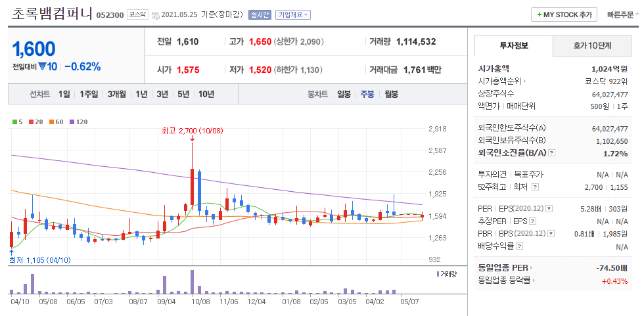Select the 3년 line chart period
Screen dimensions: 644x316
tap(162, 94)
